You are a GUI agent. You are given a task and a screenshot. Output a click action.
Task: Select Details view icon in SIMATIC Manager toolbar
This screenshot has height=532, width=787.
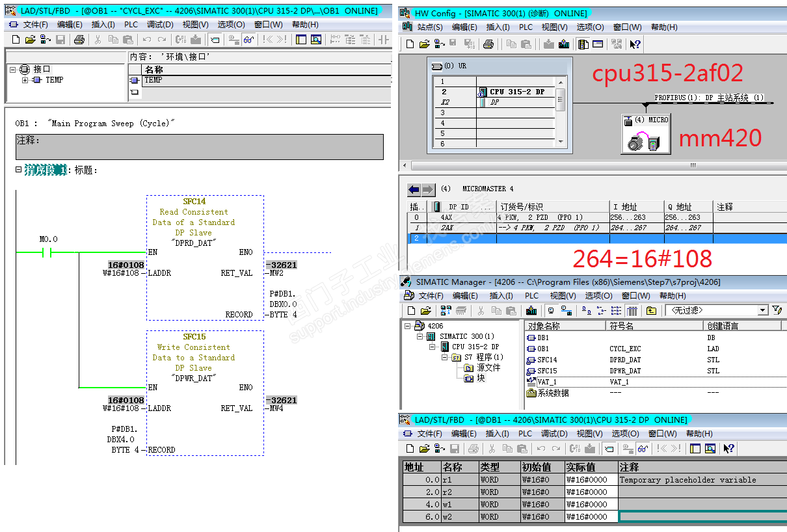pyautogui.click(x=632, y=311)
